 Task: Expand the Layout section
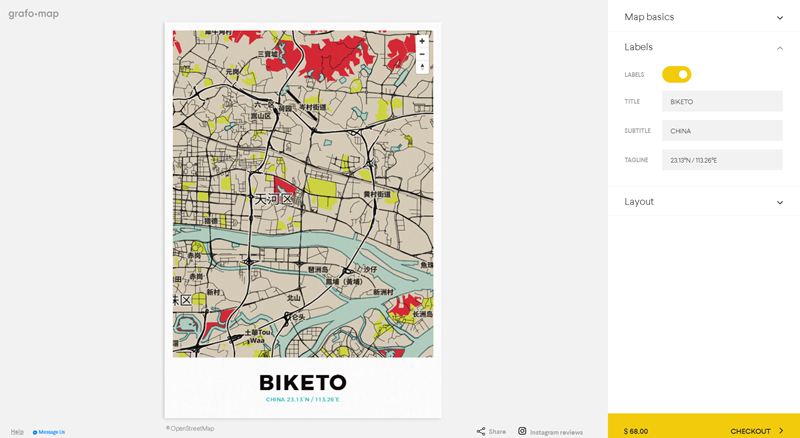[x=780, y=202]
